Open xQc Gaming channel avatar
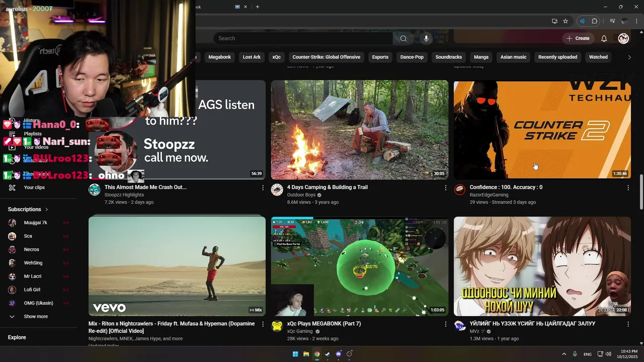Viewport: 644px width, 362px height. tap(277, 326)
